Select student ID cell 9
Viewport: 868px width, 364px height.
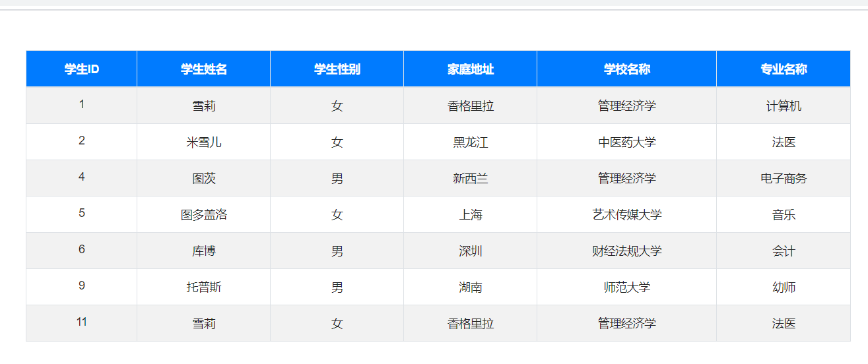point(82,287)
